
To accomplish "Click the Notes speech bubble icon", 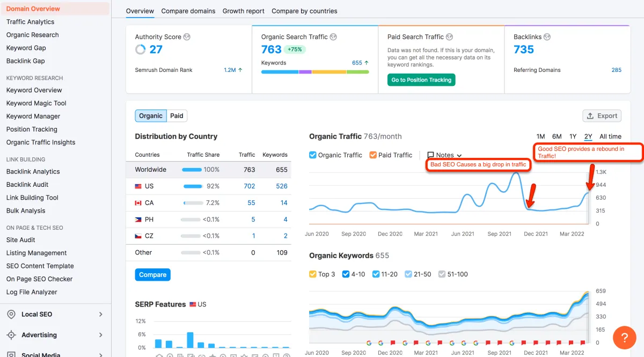I will (430, 155).
